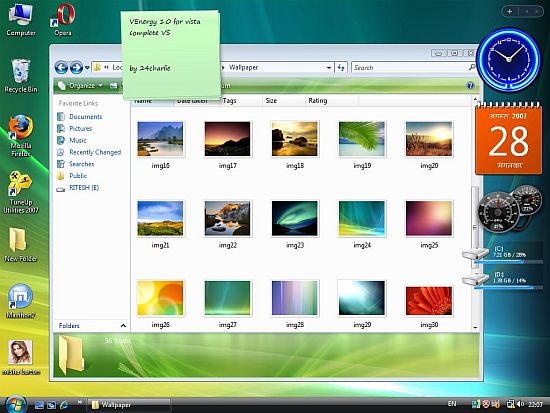Select the Recycle Bin icon

click(21, 75)
